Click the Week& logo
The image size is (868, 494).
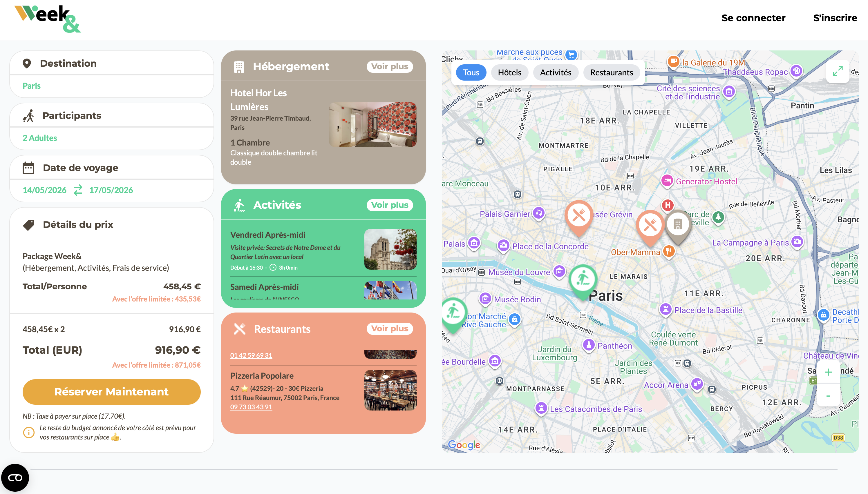click(x=48, y=19)
